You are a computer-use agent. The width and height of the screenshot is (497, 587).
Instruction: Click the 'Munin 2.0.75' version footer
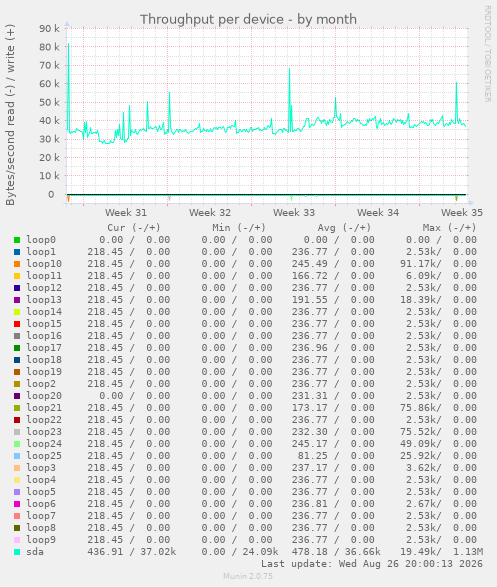coord(248,576)
